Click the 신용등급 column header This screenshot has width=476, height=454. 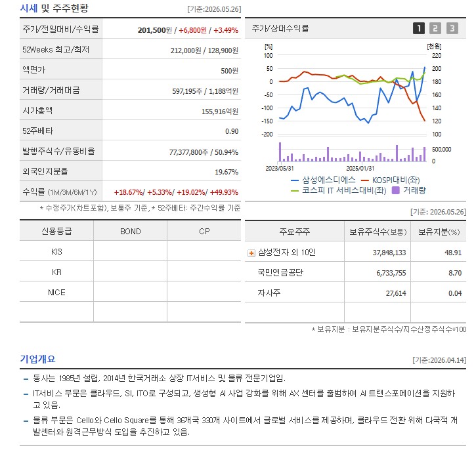click(x=56, y=232)
